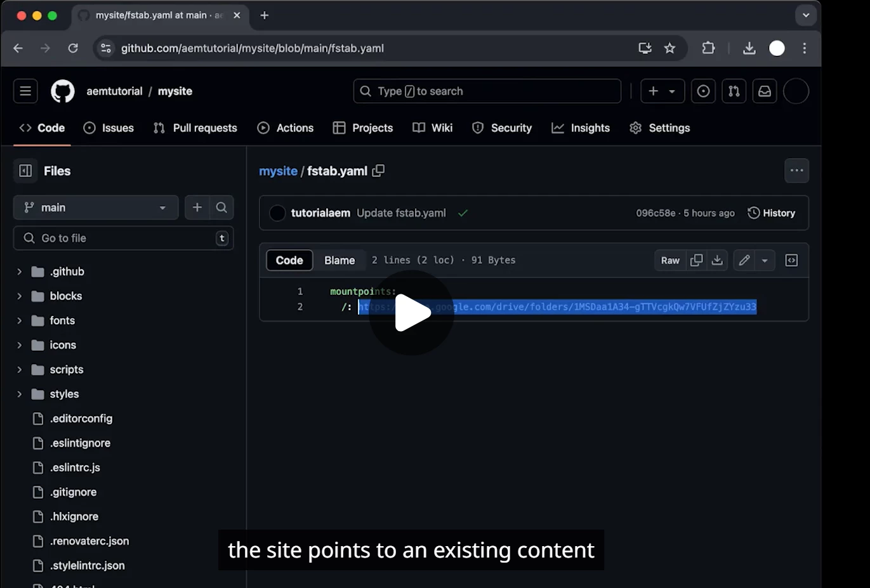Open the three-dot more file actions menu
Image resolution: width=870 pixels, height=588 pixels.
(796, 171)
